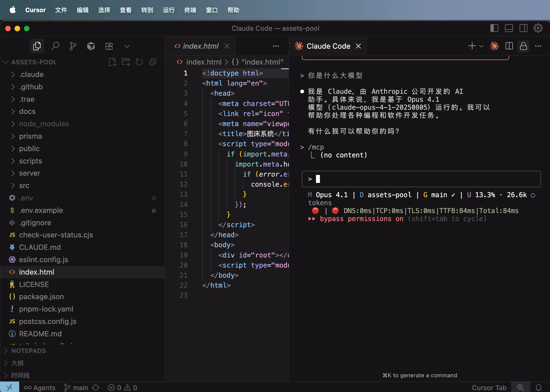Split the Claude Code terminal panel
Image resolution: width=550 pixels, height=392 pixels.
tap(509, 46)
